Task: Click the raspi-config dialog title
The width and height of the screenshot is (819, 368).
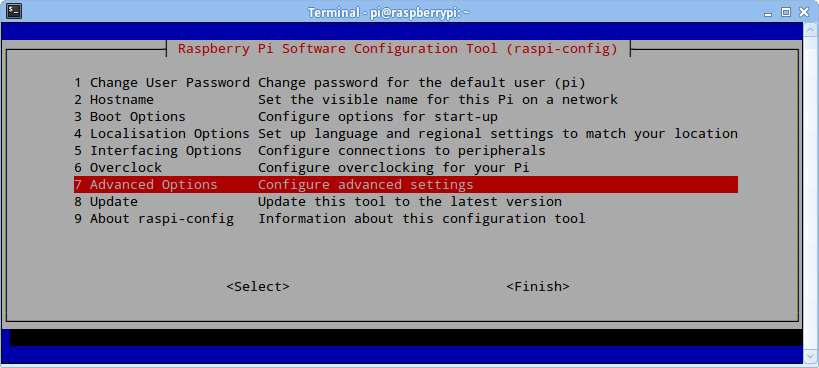Action: tap(398, 49)
